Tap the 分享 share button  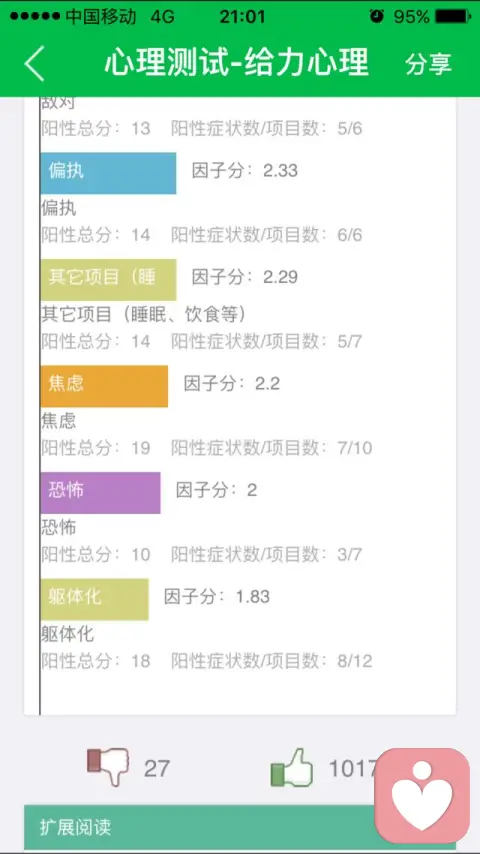[428, 64]
